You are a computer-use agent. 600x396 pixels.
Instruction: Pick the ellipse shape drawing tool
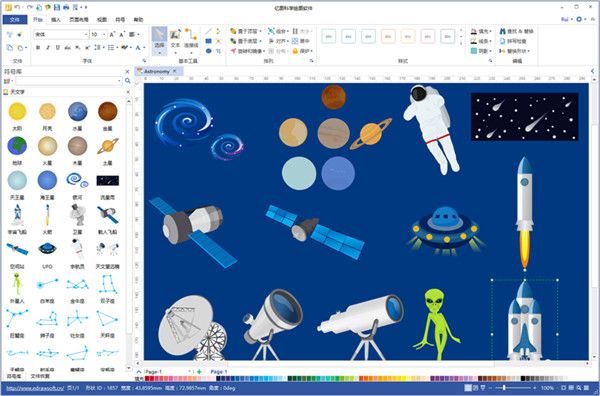tap(209, 51)
